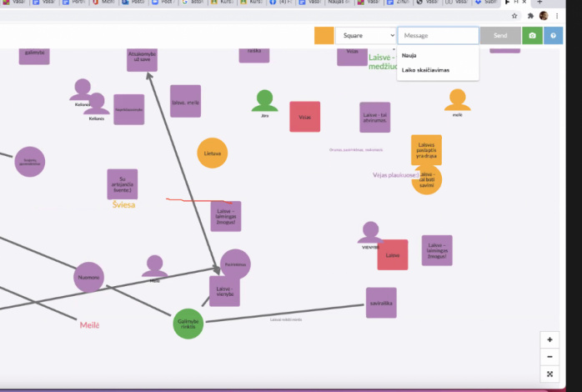Select the orange meilė person icon
The image size is (582, 392).
coord(456,101)
